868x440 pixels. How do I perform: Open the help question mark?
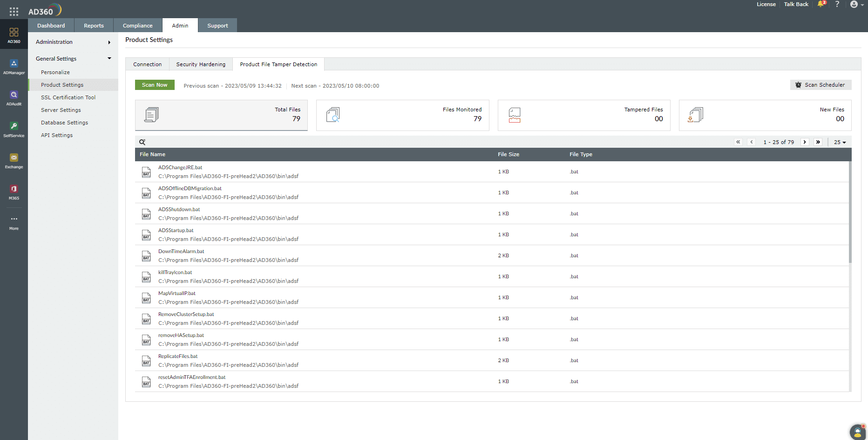(x=837, y=4)
